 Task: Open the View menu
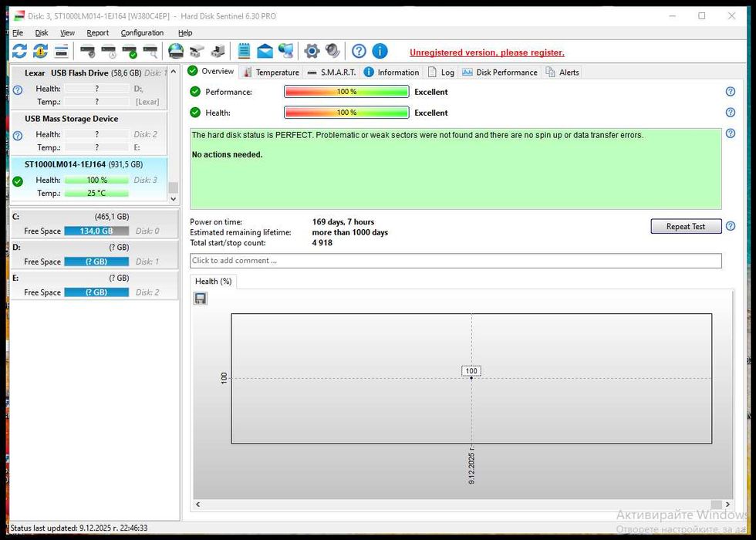click(x=67, y=32)
